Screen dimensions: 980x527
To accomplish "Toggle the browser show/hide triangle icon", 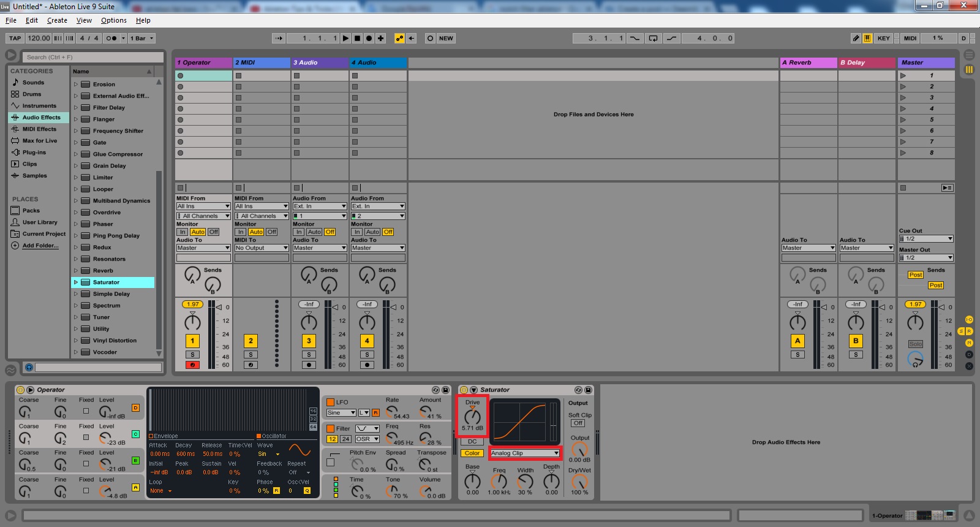I will pos(11,55).
